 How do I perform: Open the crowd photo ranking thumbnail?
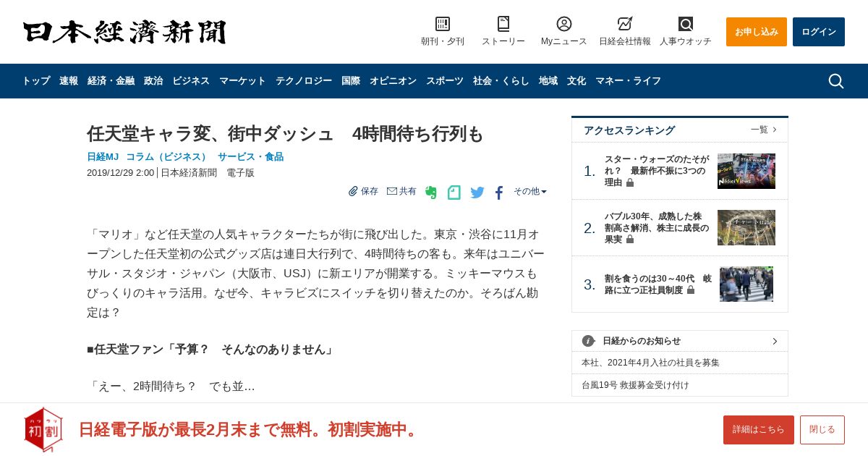pyautogui.click(x=746, y=284)
